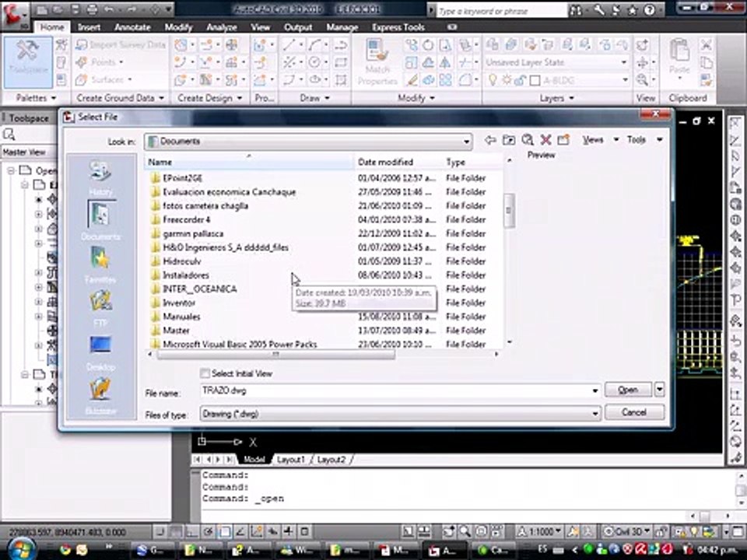This screenshot has height=560, width=747.
Task: Click the Cut icon in Clipboard panel
Action: pos(706,45)
